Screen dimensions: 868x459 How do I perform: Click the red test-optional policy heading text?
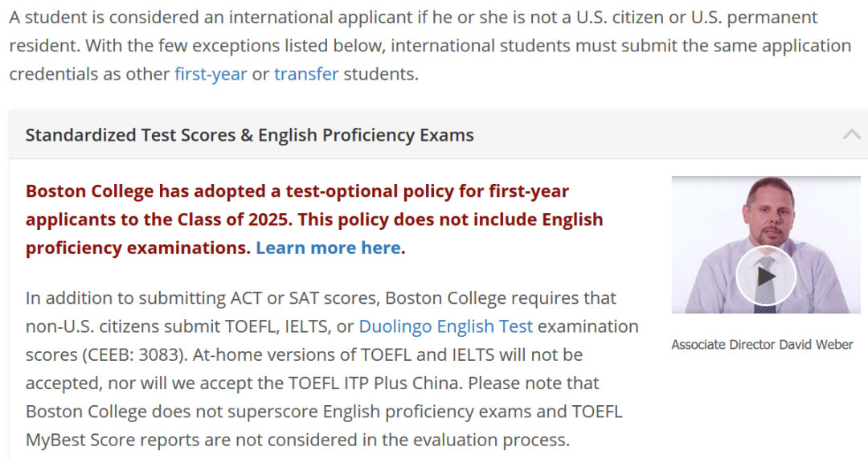(314, 219)
